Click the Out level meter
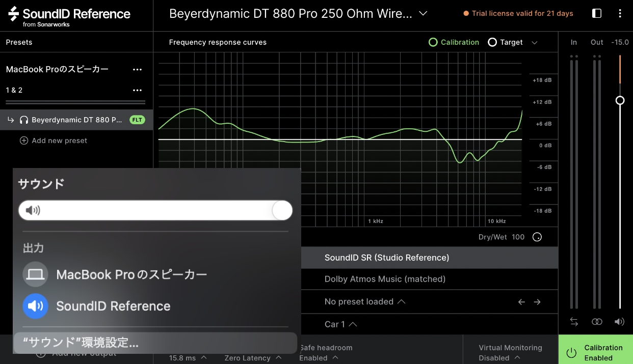Image resolution: width=633 pixels, height=364 pixels. coord(597,182)
